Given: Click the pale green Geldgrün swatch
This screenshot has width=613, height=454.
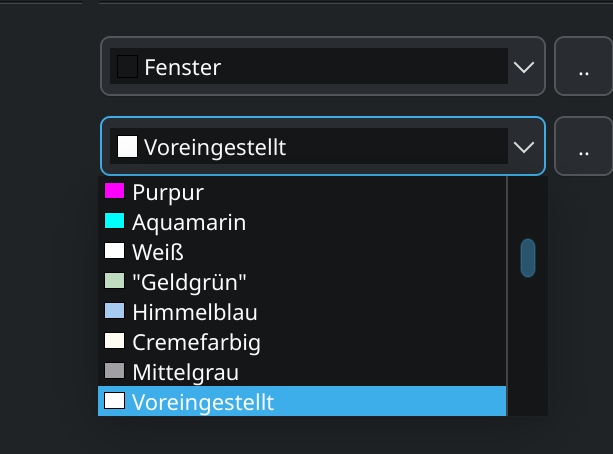Looking at the screenshot, I should click(x=114, y=281).
